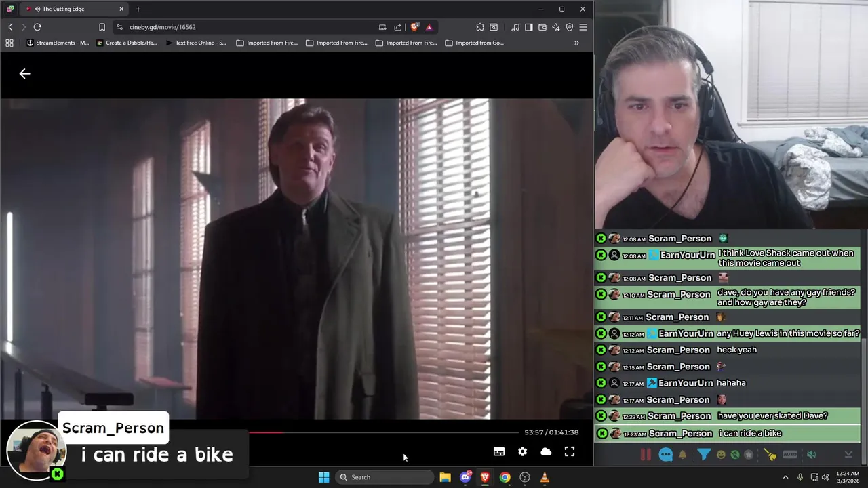Image resolution: width=868 pixels, height=488 pixels.
Task: Open the browser extensions puzzle icon
Action: click(x=480, y=27)
